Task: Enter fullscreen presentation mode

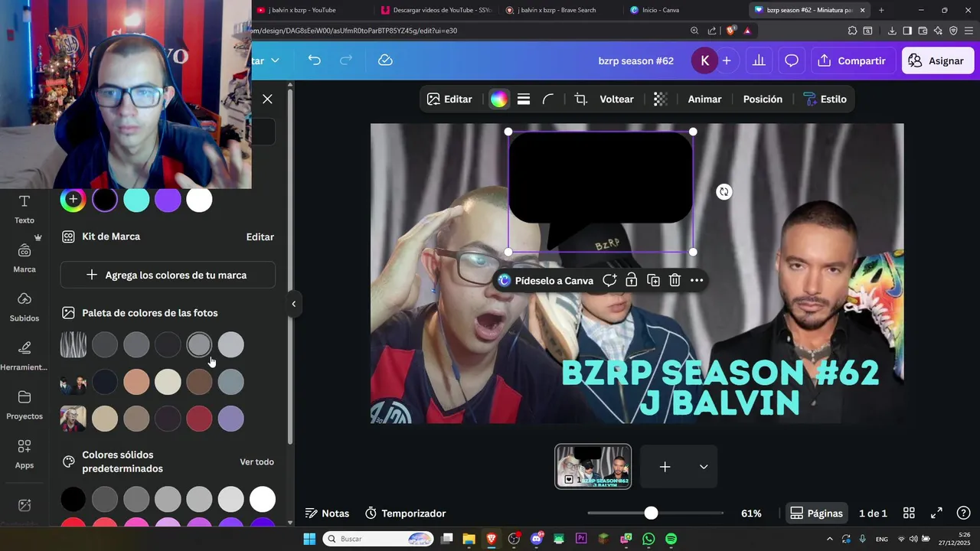Action: 936,514
